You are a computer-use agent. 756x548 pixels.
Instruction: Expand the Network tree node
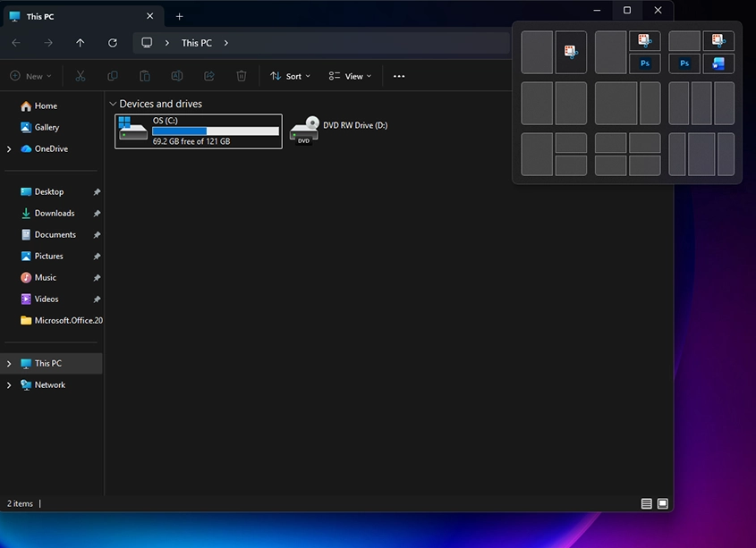click(9, 385)
